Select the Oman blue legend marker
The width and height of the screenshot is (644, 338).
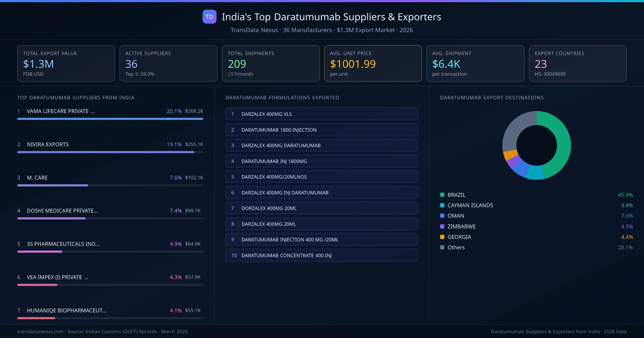coord(442,216)
